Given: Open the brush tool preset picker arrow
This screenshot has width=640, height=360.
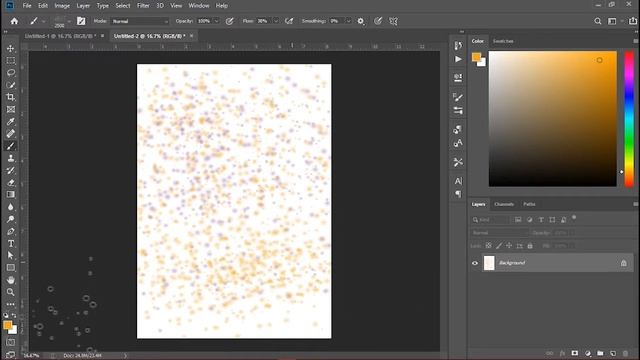Looking at the screenshot, I should (x=44, y=21).
